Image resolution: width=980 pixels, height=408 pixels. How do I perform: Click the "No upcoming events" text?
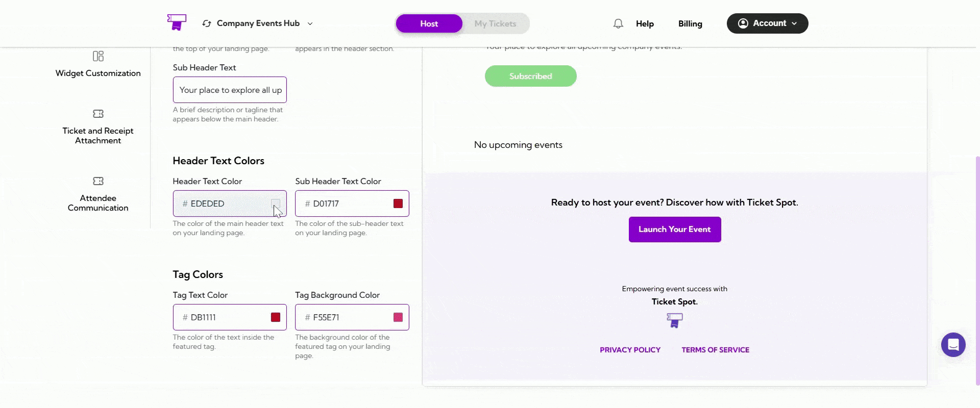tap(518, 145)
